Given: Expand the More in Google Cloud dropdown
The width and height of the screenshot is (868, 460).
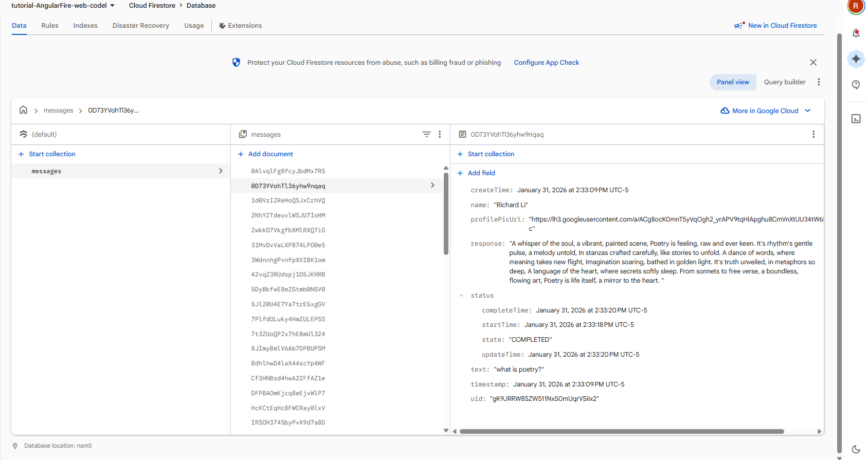Looking at the screenshot, I should point(808,111).
